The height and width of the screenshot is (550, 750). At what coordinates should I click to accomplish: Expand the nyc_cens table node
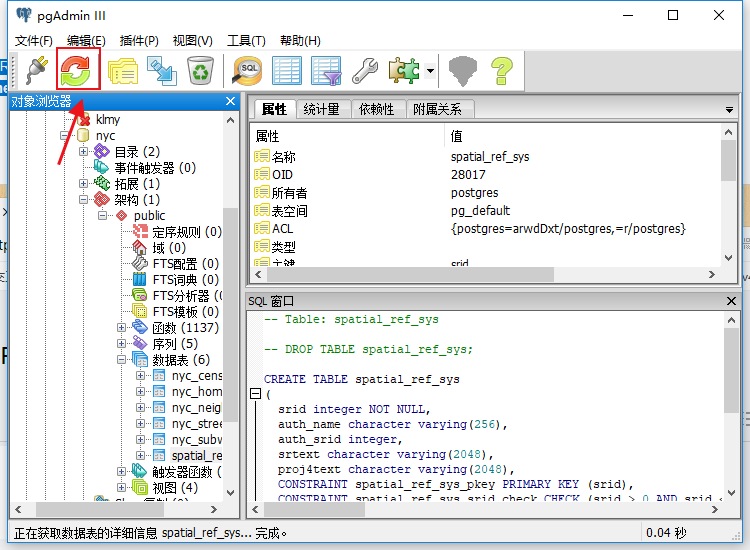141,375
